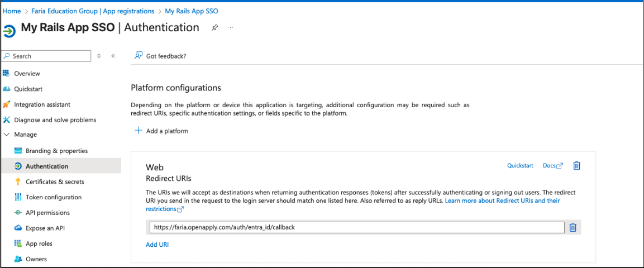Open Integration assistant from the sidebar
Screen dimensions: 644x268
point(42,104)
